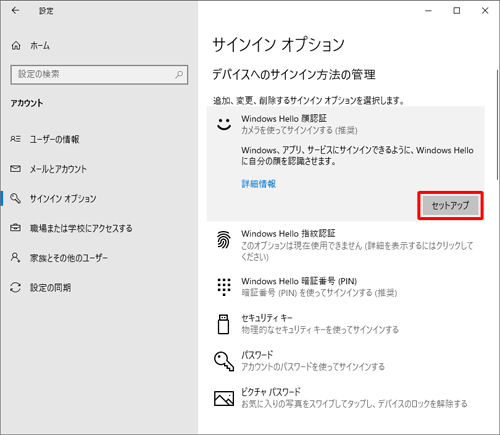Click text 物理的なセキュリティ キーを使ってサインインする
The image size is (500, 435).
tap(320, 330)
